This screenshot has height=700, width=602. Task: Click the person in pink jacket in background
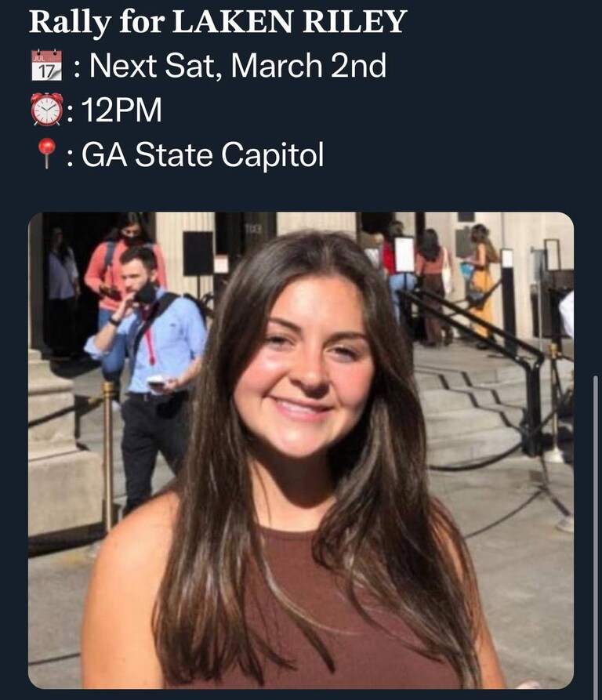click(121, 268)
